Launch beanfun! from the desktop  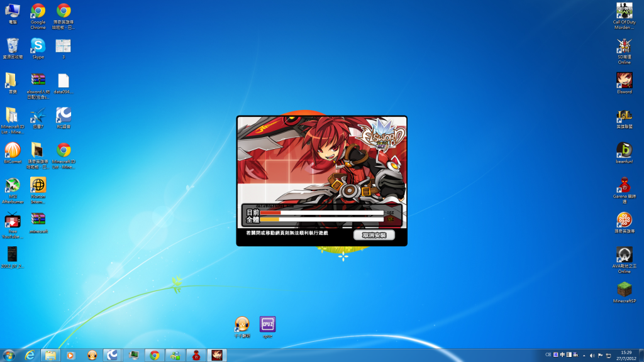tap(624, 151)
